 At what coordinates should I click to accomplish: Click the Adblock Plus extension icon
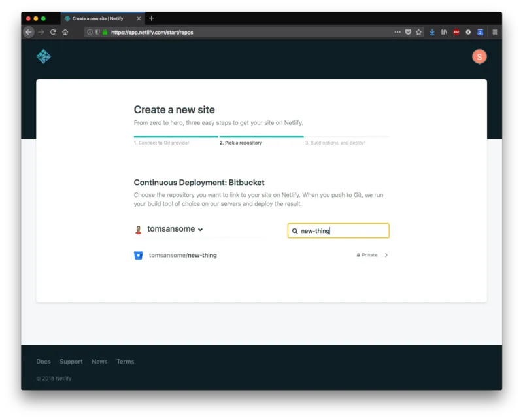coord(456,32)
